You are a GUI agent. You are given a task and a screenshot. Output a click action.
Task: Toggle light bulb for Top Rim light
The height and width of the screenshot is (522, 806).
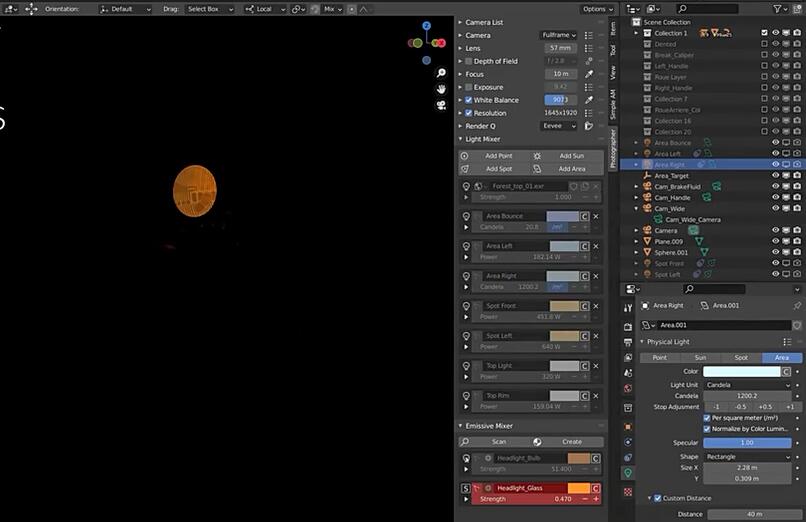(466, 396)
